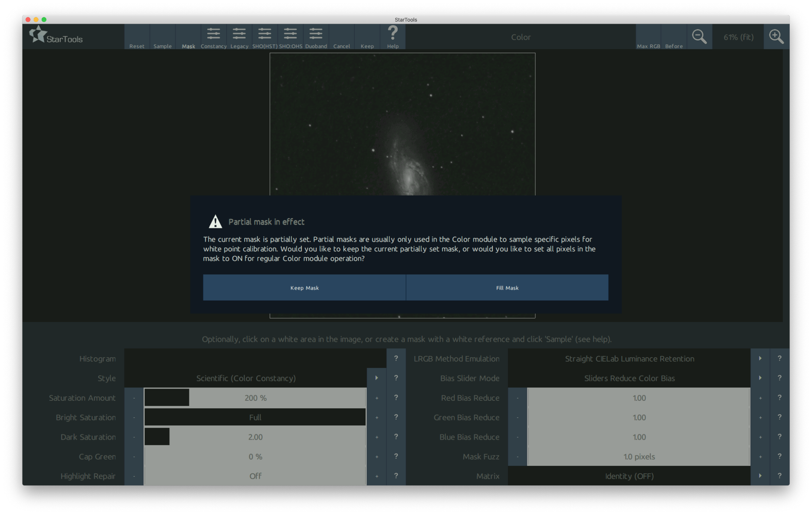This screenshot has width=812, height=515.
Task: Open help for Bias Slider Mode
Action: tap(779, 378)
